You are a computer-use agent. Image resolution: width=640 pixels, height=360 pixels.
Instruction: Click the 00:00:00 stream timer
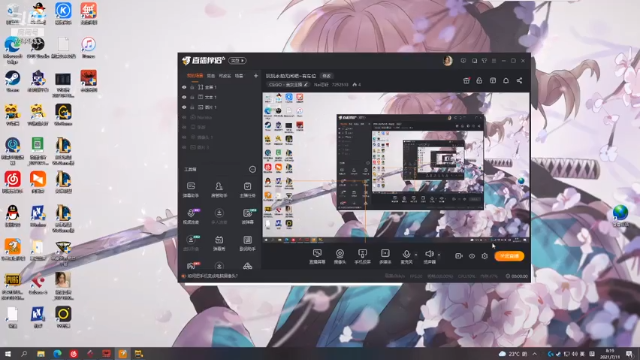pyautogui.click(x=517, y=276)
